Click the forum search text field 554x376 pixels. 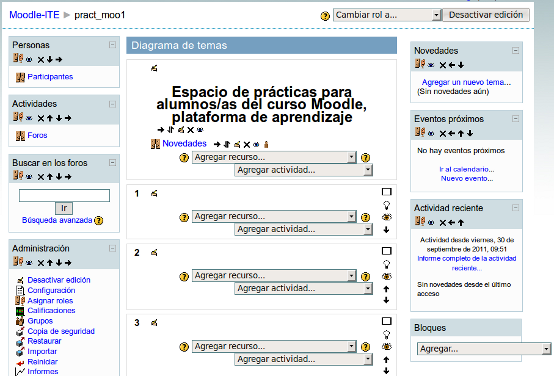coord(64,195)
